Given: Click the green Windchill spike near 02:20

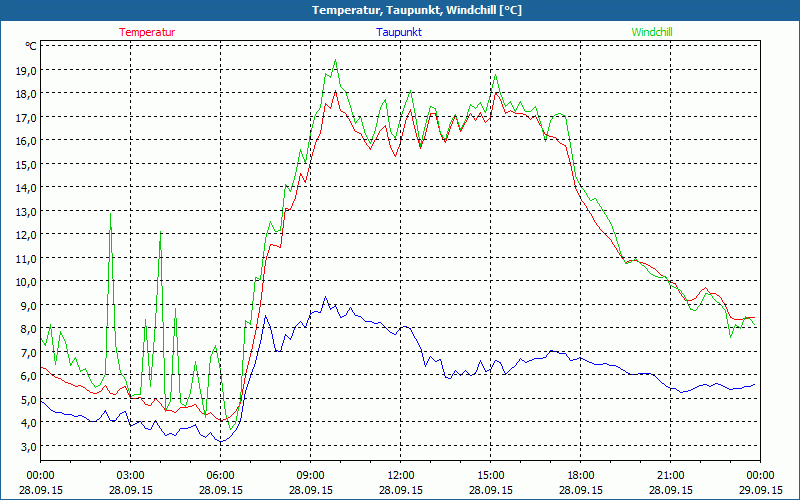Looking at the screenshot, I should (x=111, y=214).
